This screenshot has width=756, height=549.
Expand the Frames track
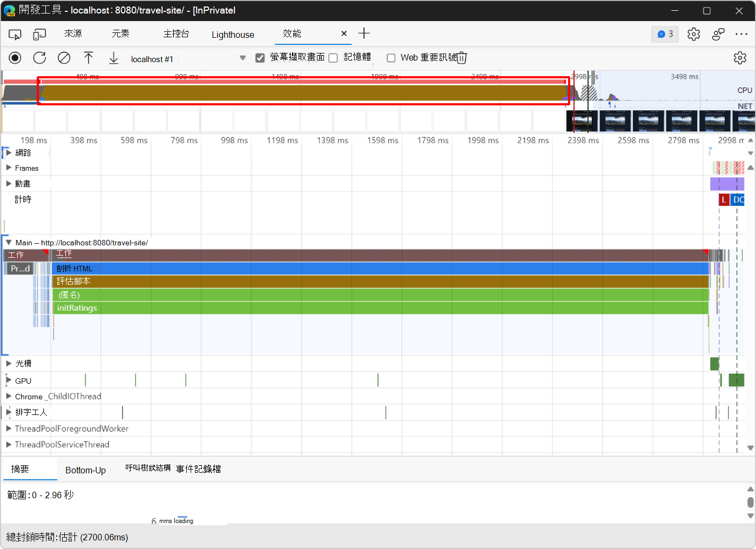click(9, 168)
